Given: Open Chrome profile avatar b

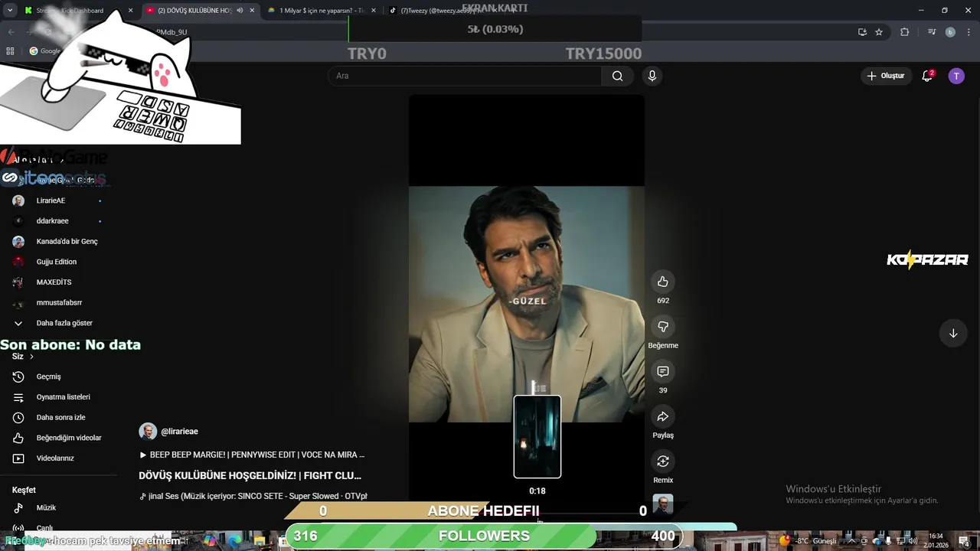Looking at the screenshot, I should point(950,32).
